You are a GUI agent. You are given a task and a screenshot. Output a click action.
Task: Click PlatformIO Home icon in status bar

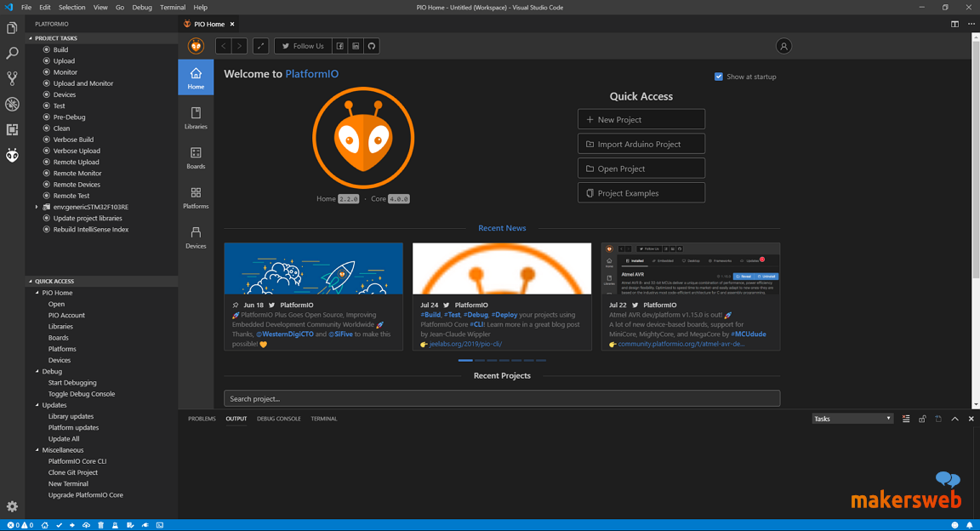[x=45, y=525]
